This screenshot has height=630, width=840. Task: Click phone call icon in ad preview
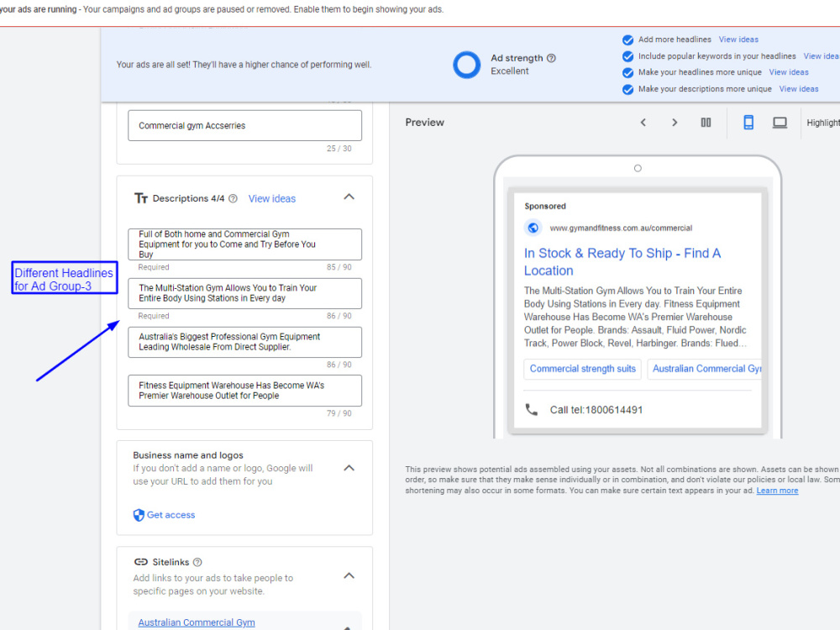[x=532, y=410]
